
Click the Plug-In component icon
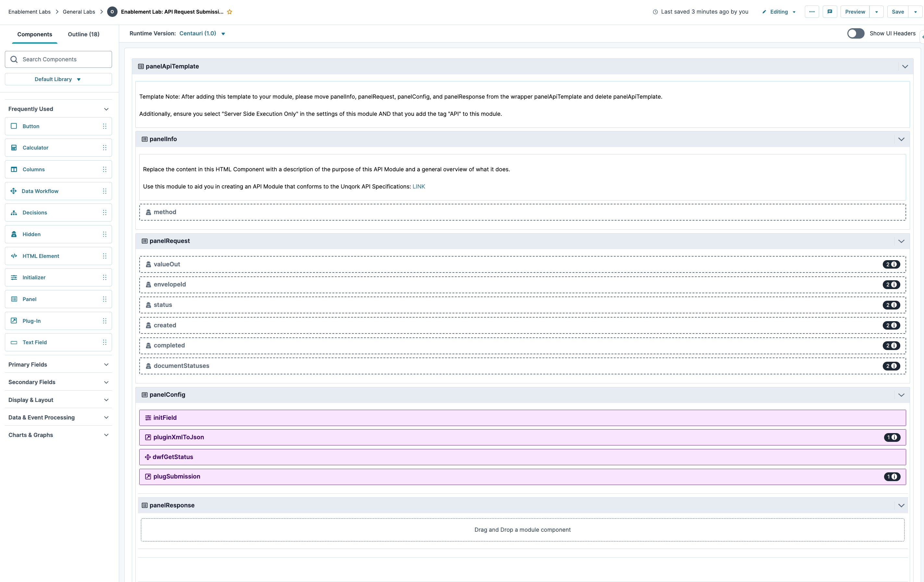pyautogui.click(x=14, y=321)
